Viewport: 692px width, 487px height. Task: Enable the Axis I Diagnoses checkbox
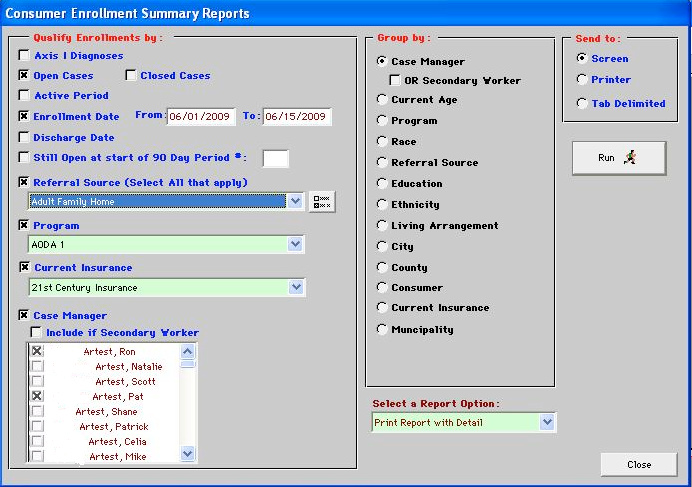click(24, 55)
